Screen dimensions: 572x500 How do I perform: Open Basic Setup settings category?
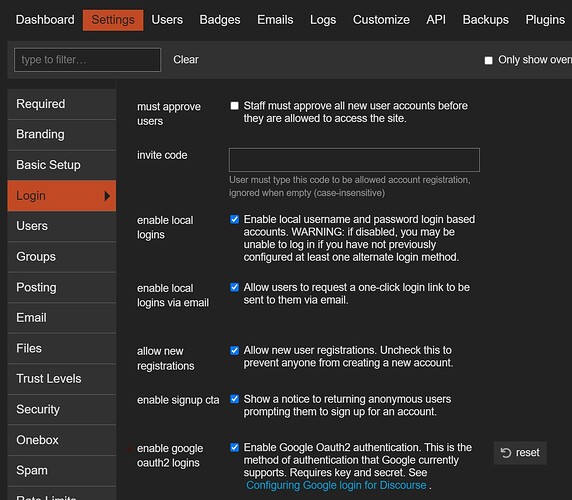click(62, 165)
